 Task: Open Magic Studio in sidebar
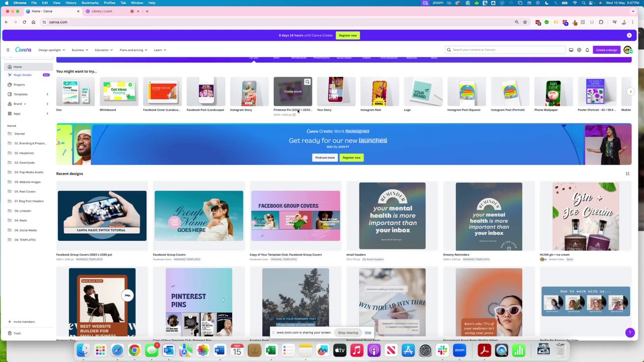coord(28,75)
